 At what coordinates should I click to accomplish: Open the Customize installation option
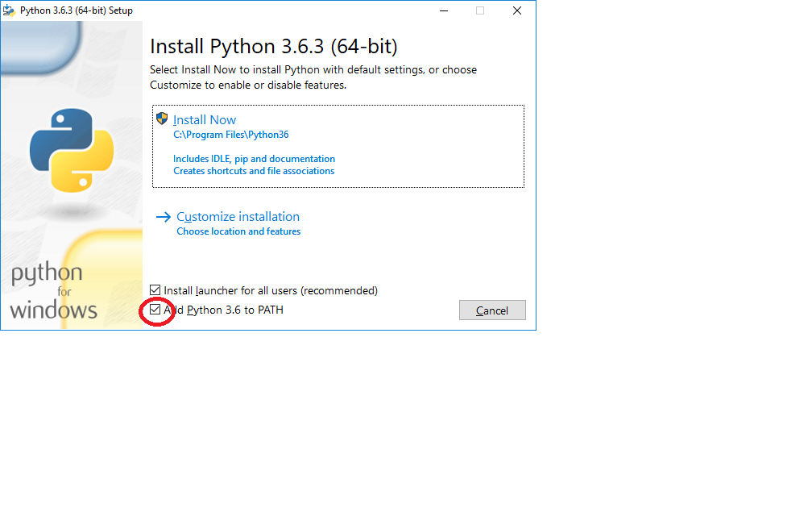tap(238, 217)
